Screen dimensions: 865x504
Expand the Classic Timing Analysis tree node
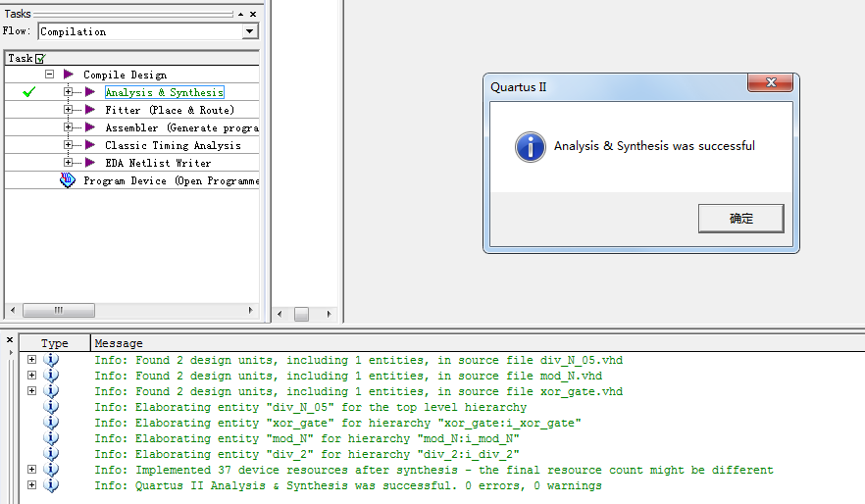coord(68,145)
